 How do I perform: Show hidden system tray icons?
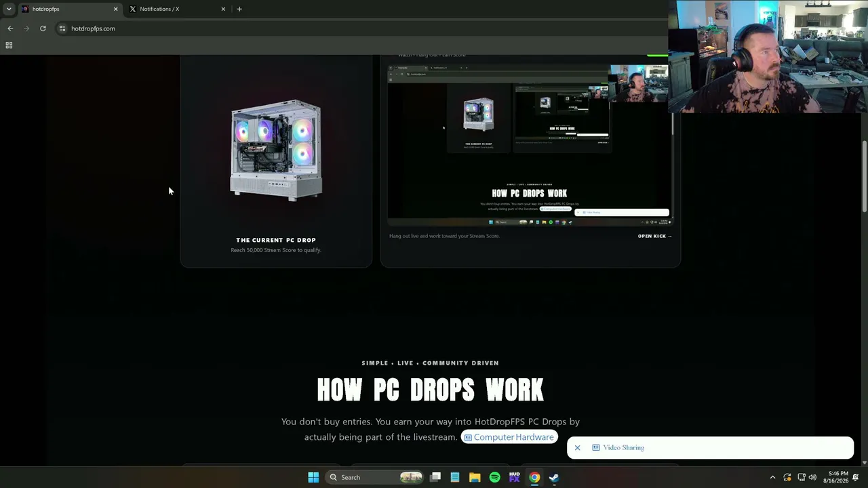772,477
